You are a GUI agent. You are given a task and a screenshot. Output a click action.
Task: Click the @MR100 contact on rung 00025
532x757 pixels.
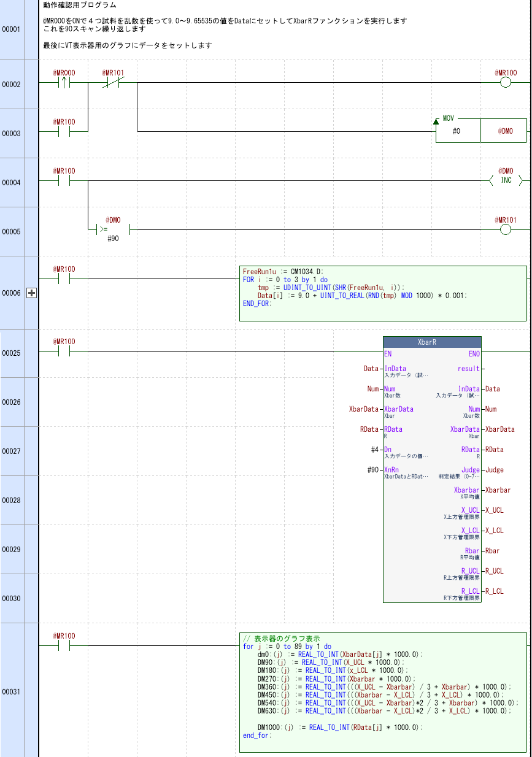coord(64,352)
